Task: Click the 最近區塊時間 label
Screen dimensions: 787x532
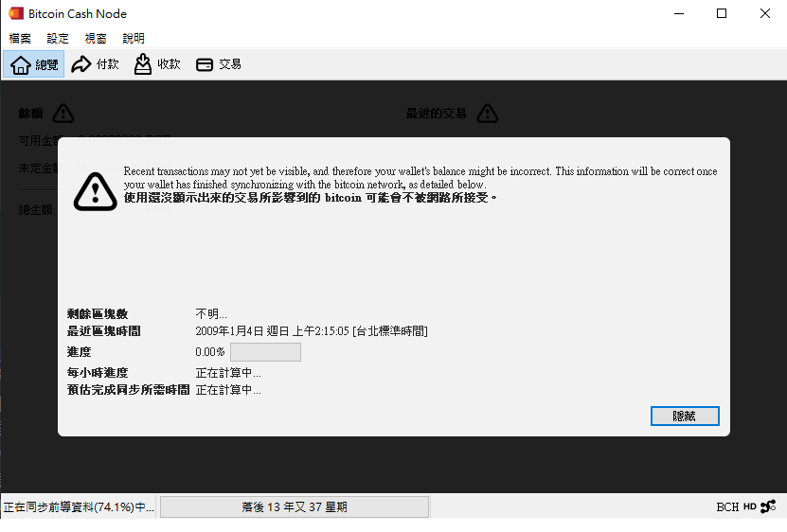Action: click(104, 331)
